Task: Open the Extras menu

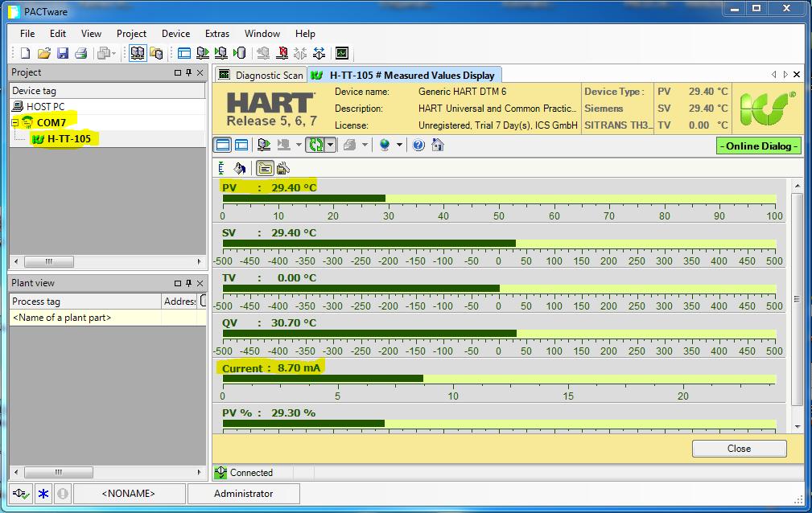Action: point(217,34)
